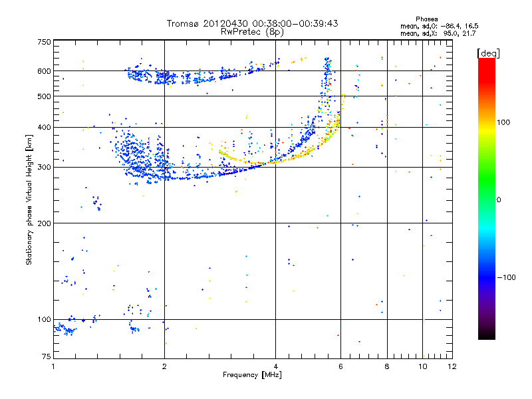The width and height of the screenshot is (532, 399).
Task: Click the dense blue trace bottom near 2 MHz
Action: tap(163, 177)
